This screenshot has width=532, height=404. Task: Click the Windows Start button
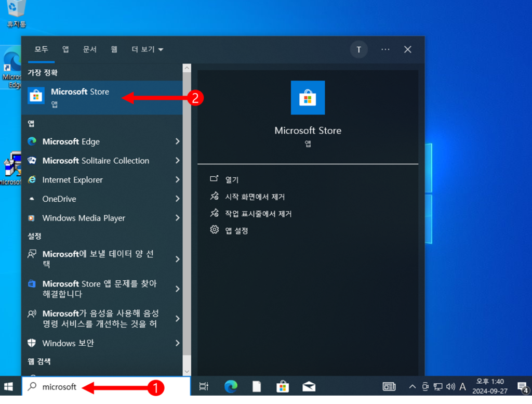9,386
